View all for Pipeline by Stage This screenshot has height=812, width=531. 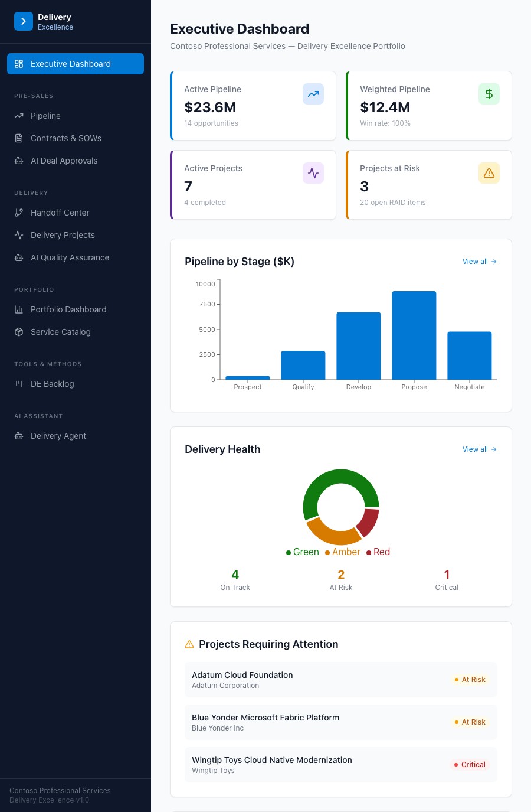480,262
